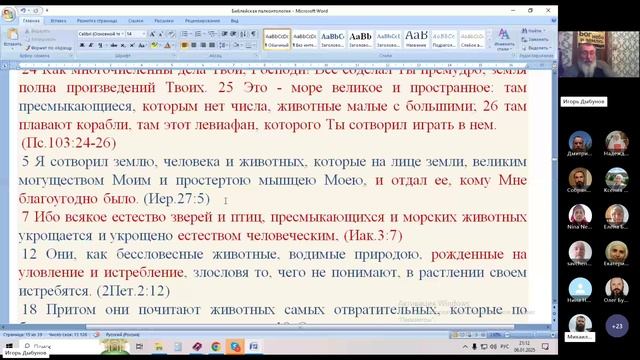Click the Русский (Россия) language indicator

[x=122, y=335]
